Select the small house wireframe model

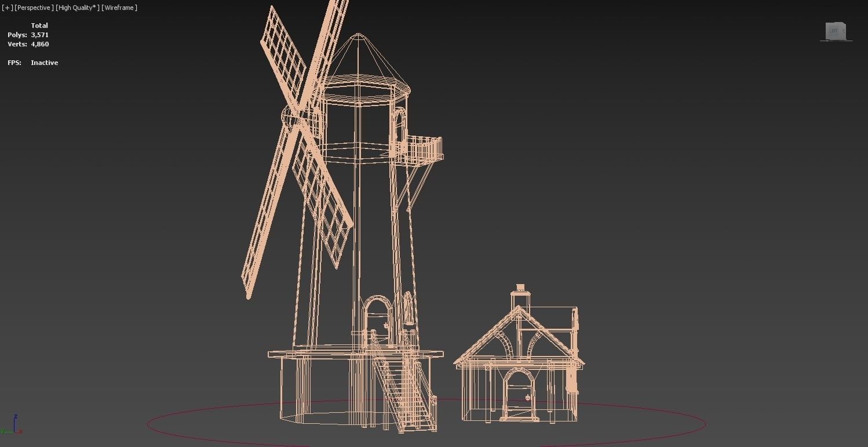click(519, 355)
